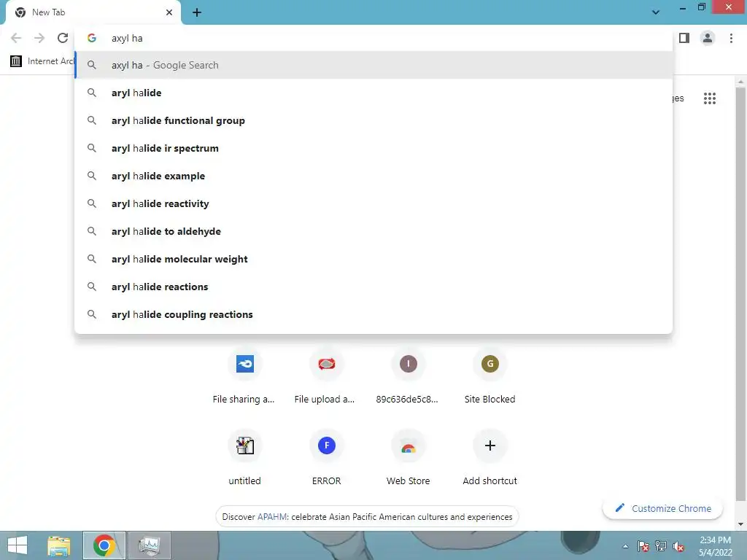
Task: Choose 'aryl halide coupling reactions' suggestion
Action: pyautogui.click(x=373, y=314)
